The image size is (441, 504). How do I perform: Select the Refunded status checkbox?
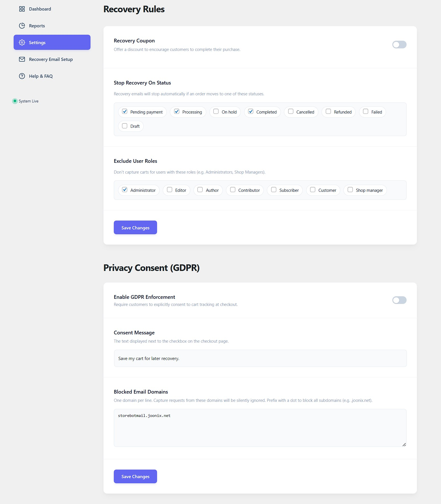(x=328, y=111)
